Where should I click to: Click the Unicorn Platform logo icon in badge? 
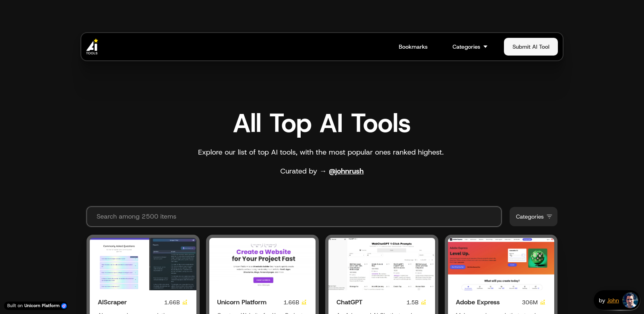pyautogui.click(x=64, y=306)
